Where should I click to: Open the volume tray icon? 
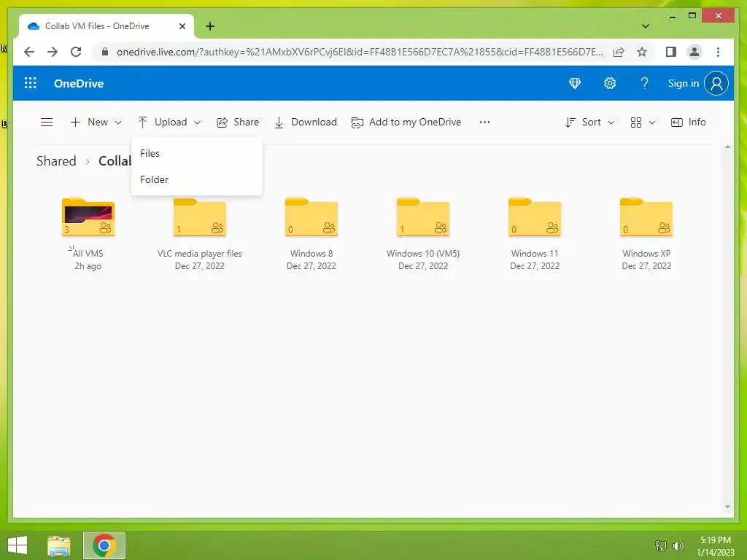678,545
